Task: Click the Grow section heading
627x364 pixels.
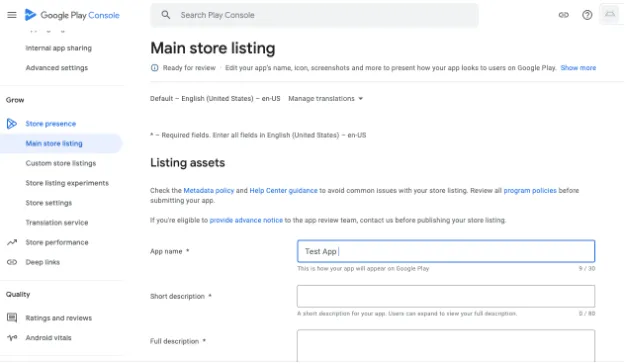Action: click(x=15, y=100)
